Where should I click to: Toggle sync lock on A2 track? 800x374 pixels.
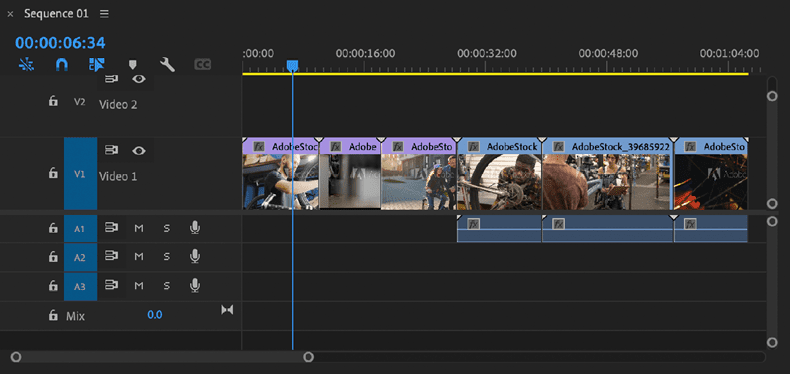pos(111,256)
